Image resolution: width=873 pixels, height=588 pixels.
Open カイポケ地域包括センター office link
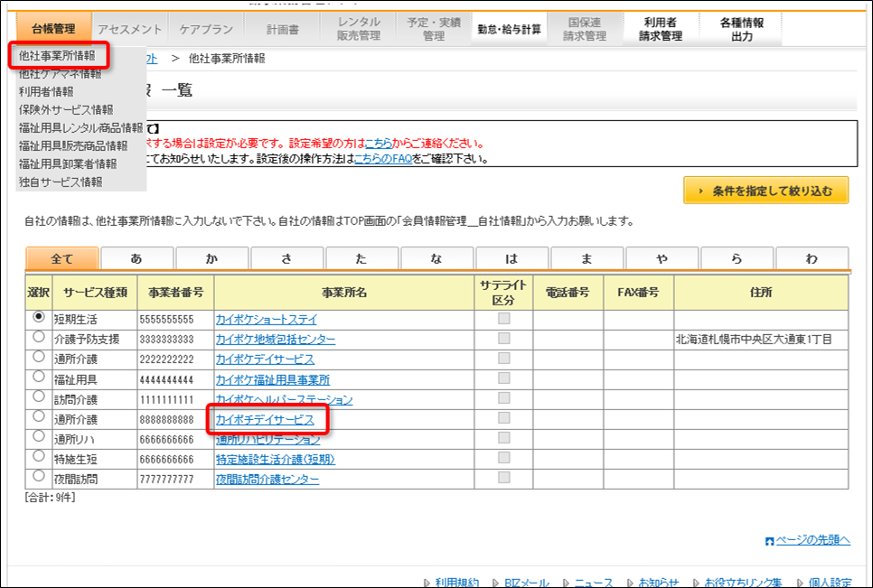pos(276,340)
